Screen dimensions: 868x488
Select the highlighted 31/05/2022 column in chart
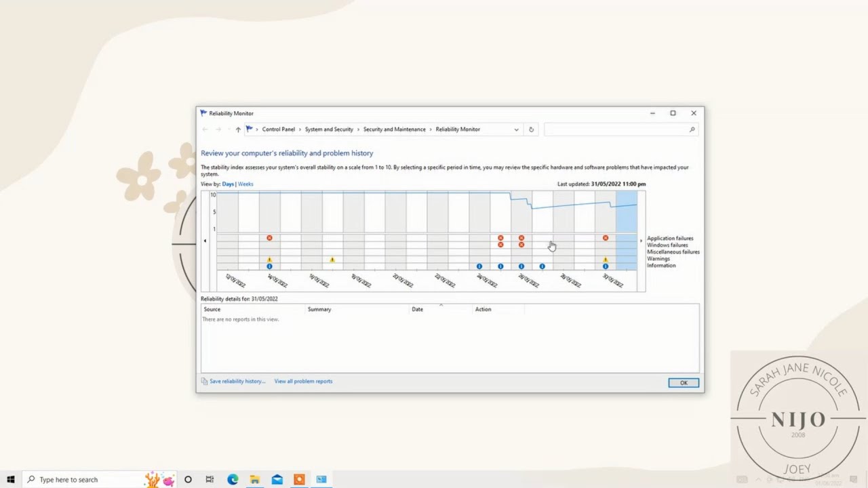(x=627, y=230)
